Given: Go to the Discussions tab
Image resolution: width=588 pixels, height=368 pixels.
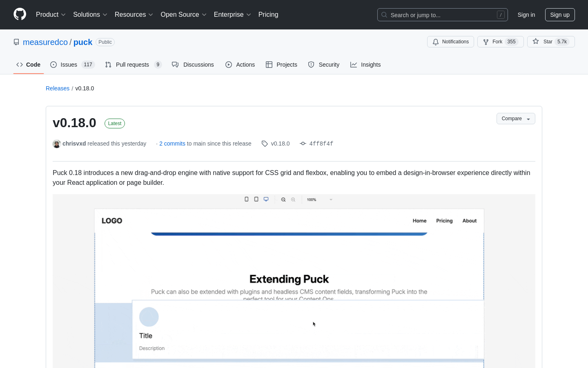Looking at the screenshot, I should [x=193, y=65].
